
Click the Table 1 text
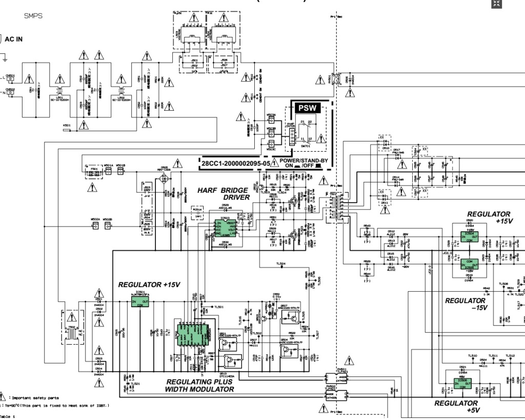pos(7,416)
